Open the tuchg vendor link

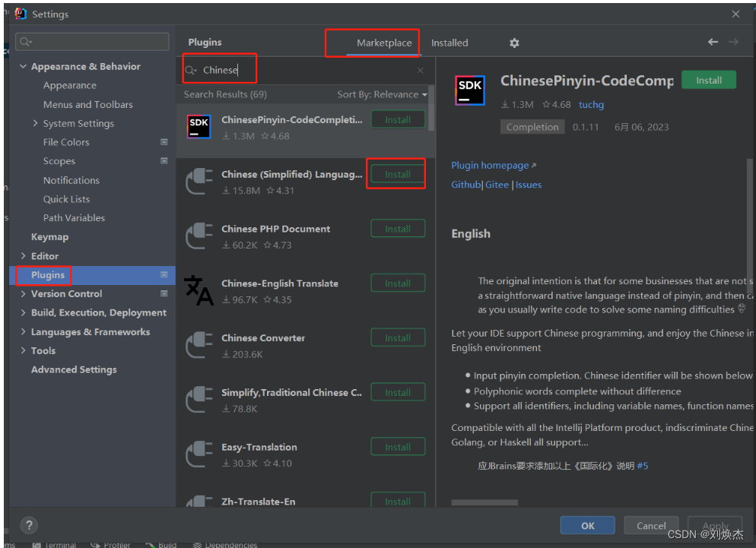pyautogui.click(x=591, y=105)
